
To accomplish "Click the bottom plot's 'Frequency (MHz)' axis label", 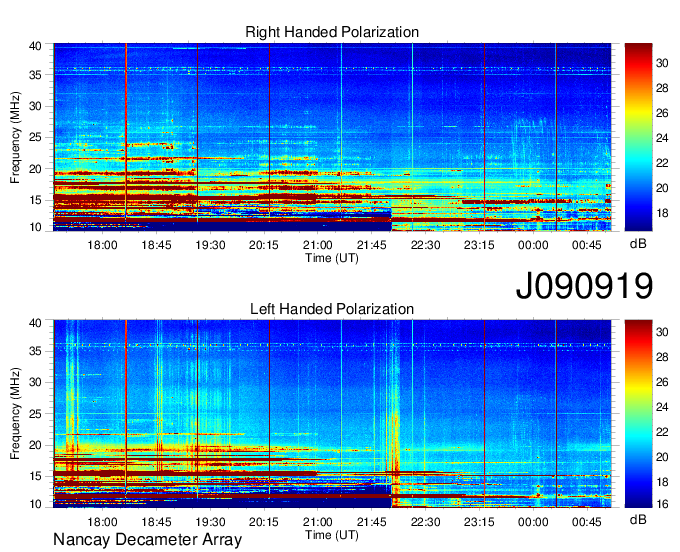I will click(15, 414).
